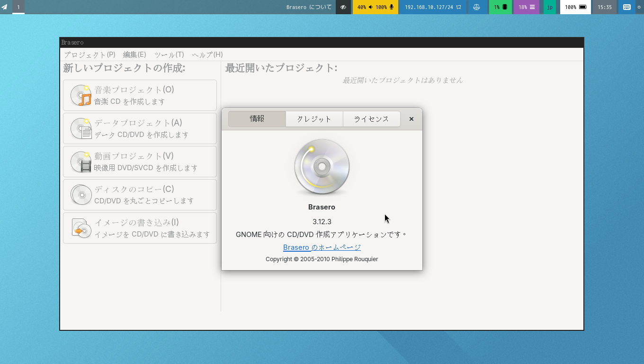Click the large Brasero disc logo
Viewport: 644px width, 364px height.
[322, 167]
